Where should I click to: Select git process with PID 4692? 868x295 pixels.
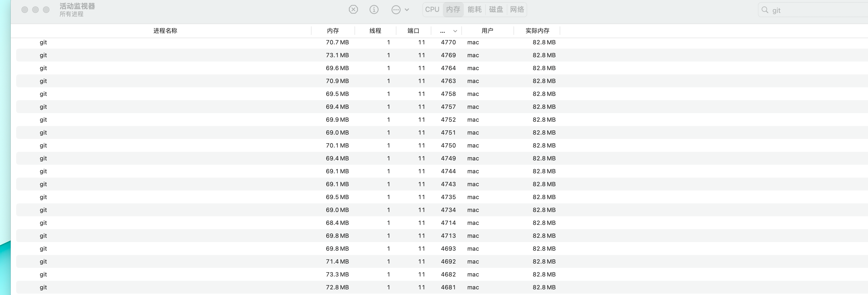pyautogui.click(x=442, y=261)
